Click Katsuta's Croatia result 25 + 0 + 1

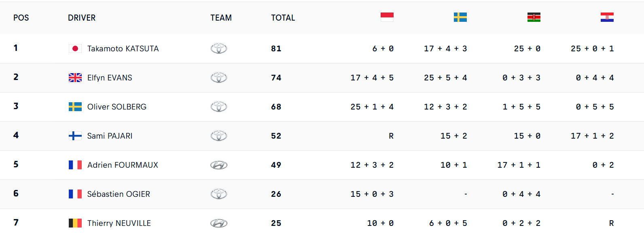point(592,48)
